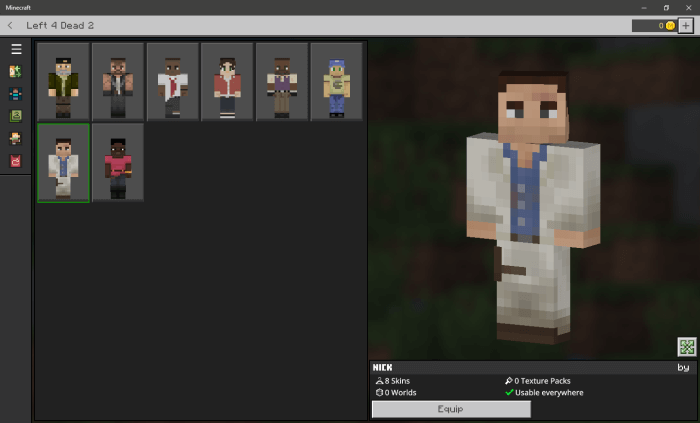Image resolution: width=700 pixels, height=423 pixels.
Task: Select the skin with the purple shirt
Action: (x=282, y=81)
